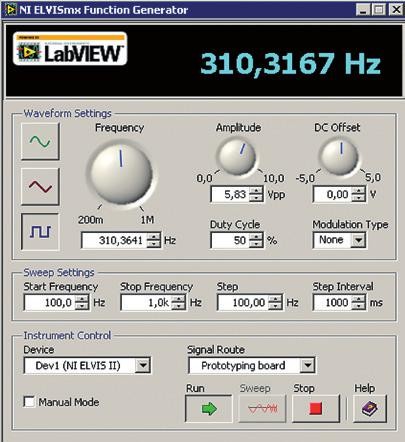Click the title bar application icon
The height and width of the screenshot is (442, 405).
[10, 9]
